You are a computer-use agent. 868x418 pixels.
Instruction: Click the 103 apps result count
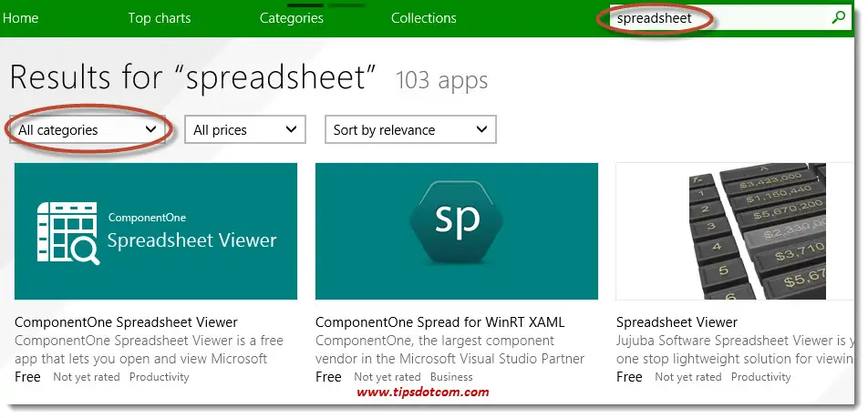(441, 80)
